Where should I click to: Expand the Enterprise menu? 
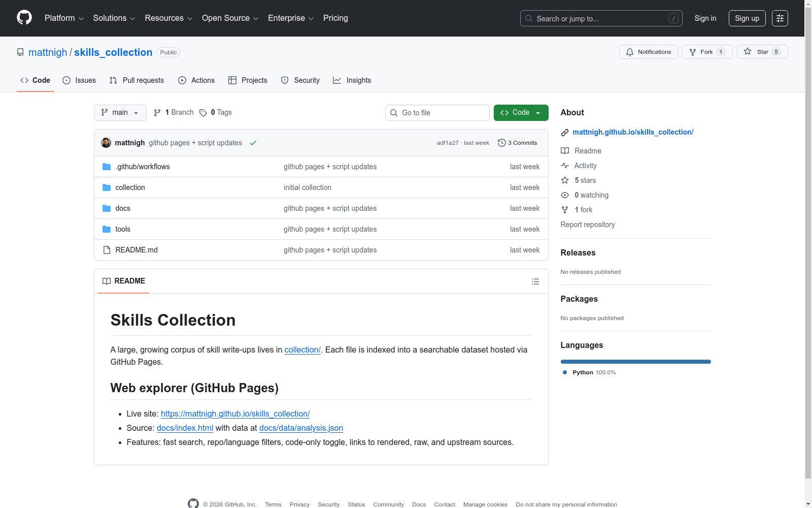(x=291, y=18)
